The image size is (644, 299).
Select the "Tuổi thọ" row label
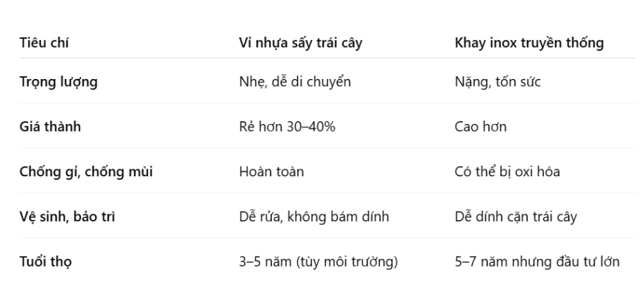46,262
